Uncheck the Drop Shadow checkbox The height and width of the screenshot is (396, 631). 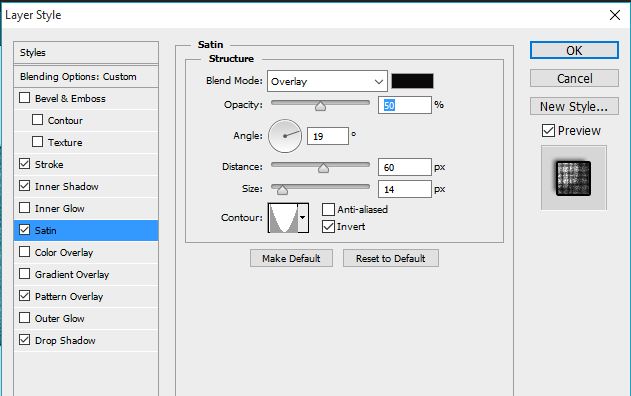tap(25, 340)
